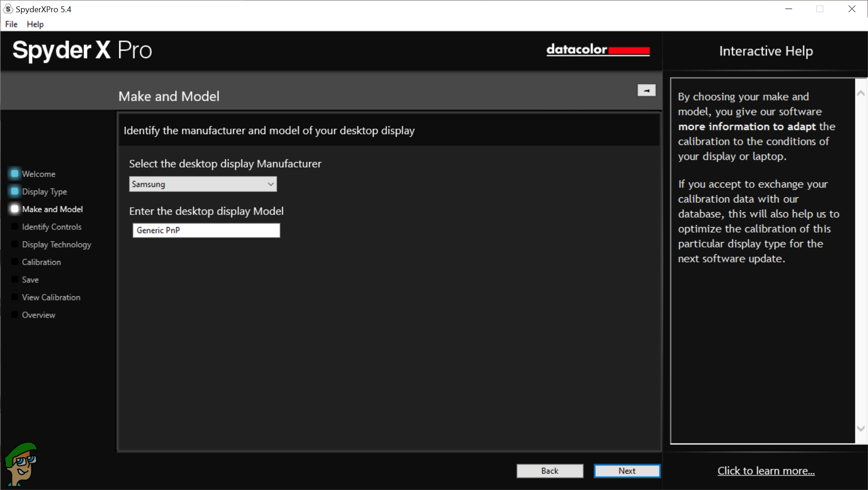Follow the Click to learn more link
The width and height of the screenshot is (868, 490).
click(x=766, y=471)
